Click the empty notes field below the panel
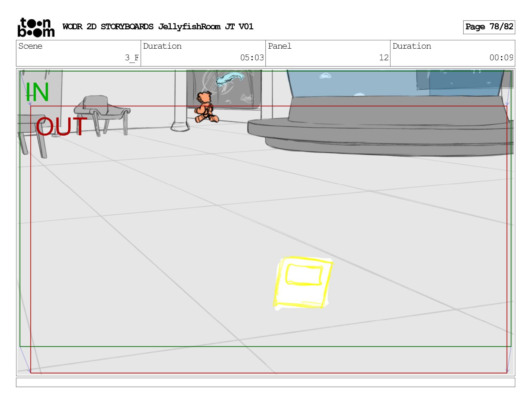 pos(265,382)
